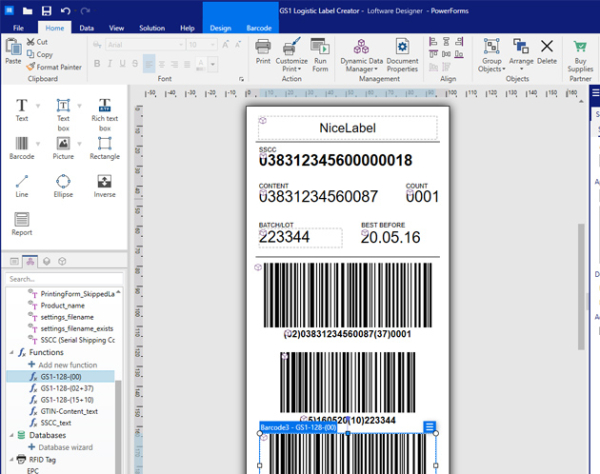Open Dynamic Data Manager
This screenshot has width=600, height=474.
tap(361, 55)
